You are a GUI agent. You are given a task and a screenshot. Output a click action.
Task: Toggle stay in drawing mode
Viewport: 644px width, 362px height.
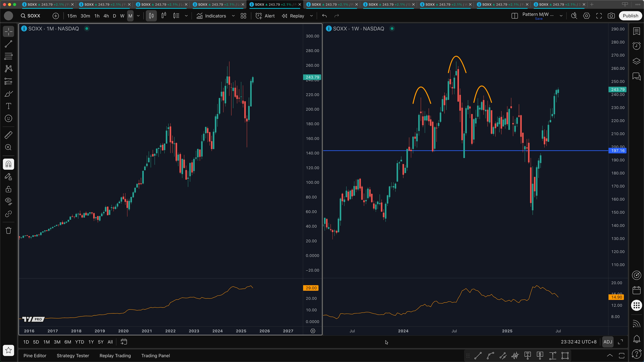click(9, 177)
